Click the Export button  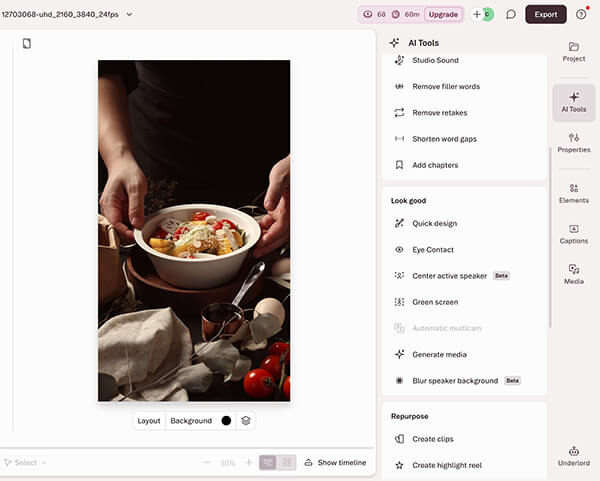pos(546,15)
